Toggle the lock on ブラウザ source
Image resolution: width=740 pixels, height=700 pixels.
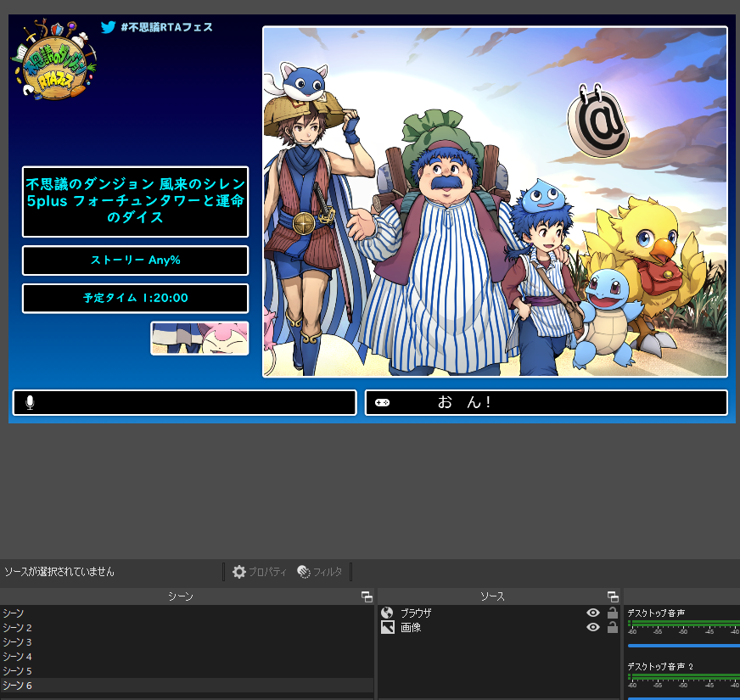[613, 613]
